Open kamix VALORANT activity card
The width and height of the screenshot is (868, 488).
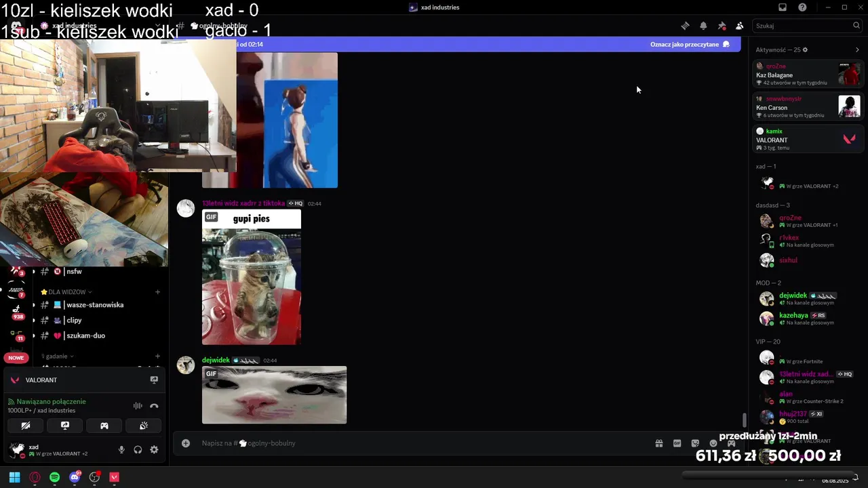coord(808,139)
